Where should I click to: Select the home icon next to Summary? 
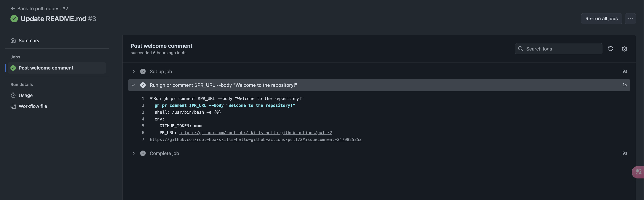coord(13,40)
